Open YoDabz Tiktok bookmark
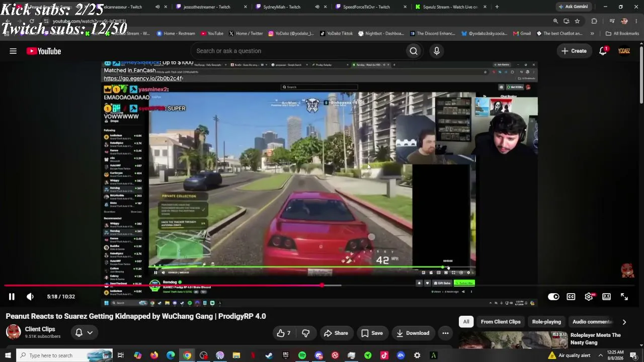 point(336,34)
